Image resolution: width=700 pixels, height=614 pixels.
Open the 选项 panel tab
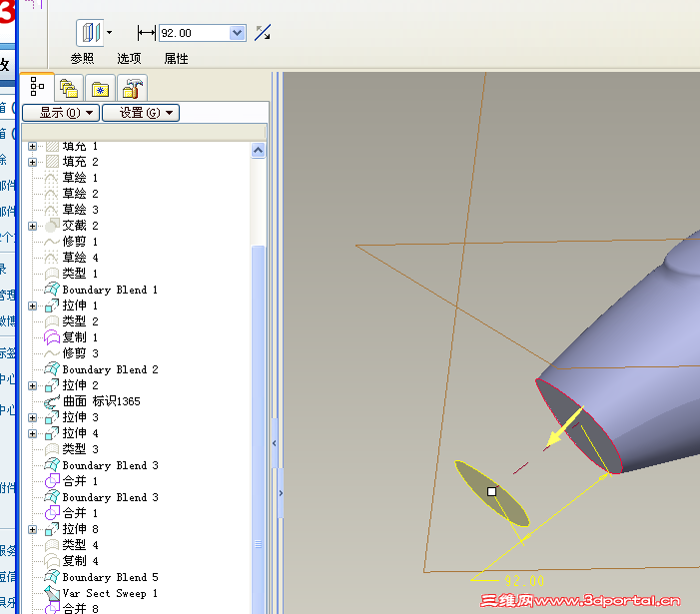(x=129, y=59)
